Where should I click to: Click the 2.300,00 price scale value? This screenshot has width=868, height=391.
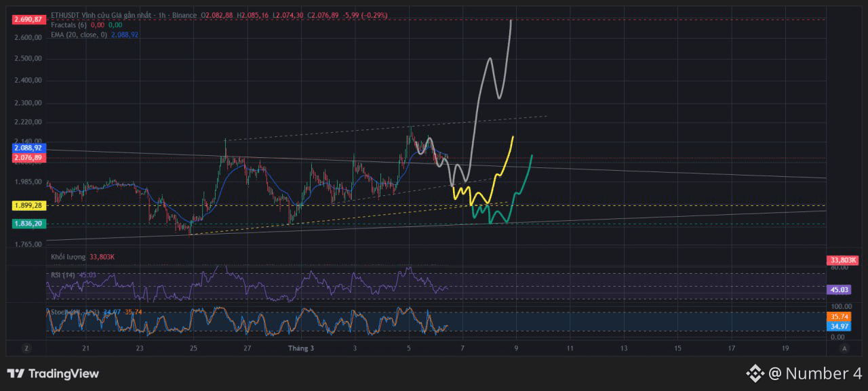click(28, 103)
